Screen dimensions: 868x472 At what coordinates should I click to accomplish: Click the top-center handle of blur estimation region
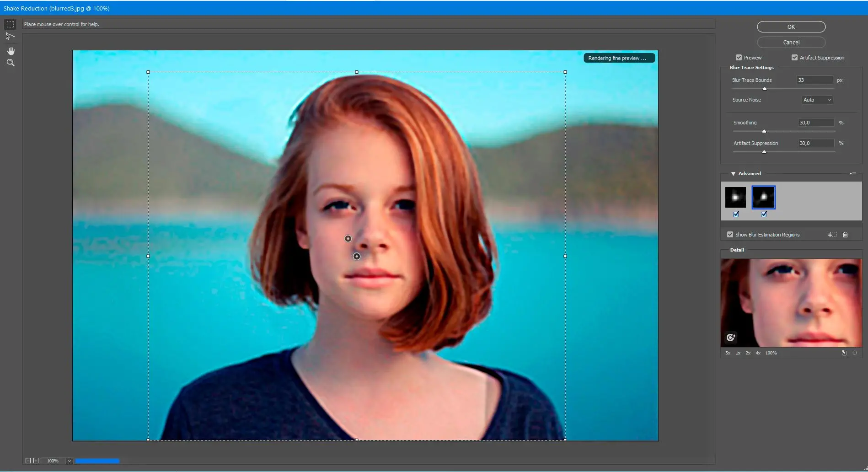tap(357, 72)
